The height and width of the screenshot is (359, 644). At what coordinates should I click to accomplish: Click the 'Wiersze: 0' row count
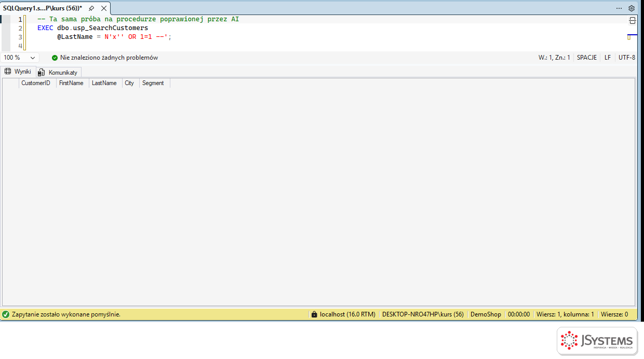[614, 314]
